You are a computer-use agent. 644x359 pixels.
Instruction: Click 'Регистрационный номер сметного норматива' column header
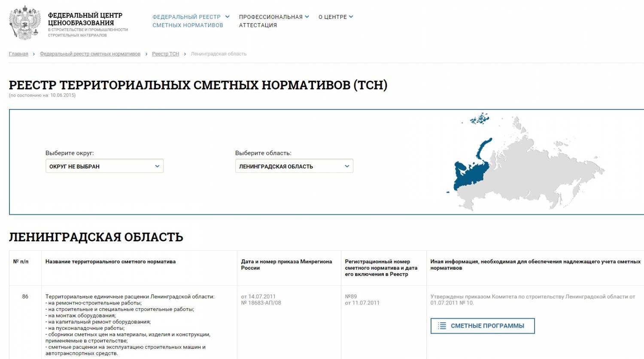tap(381, 268)
